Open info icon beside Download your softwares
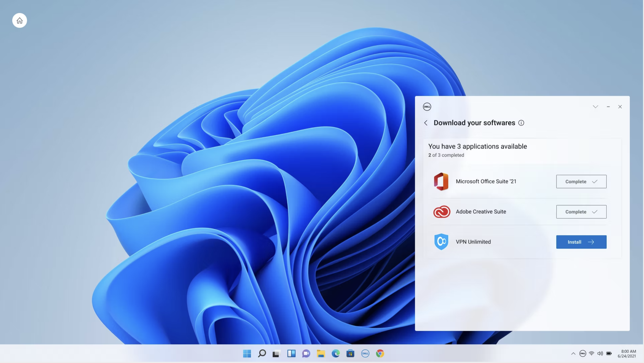 click(x=521, y=123)
